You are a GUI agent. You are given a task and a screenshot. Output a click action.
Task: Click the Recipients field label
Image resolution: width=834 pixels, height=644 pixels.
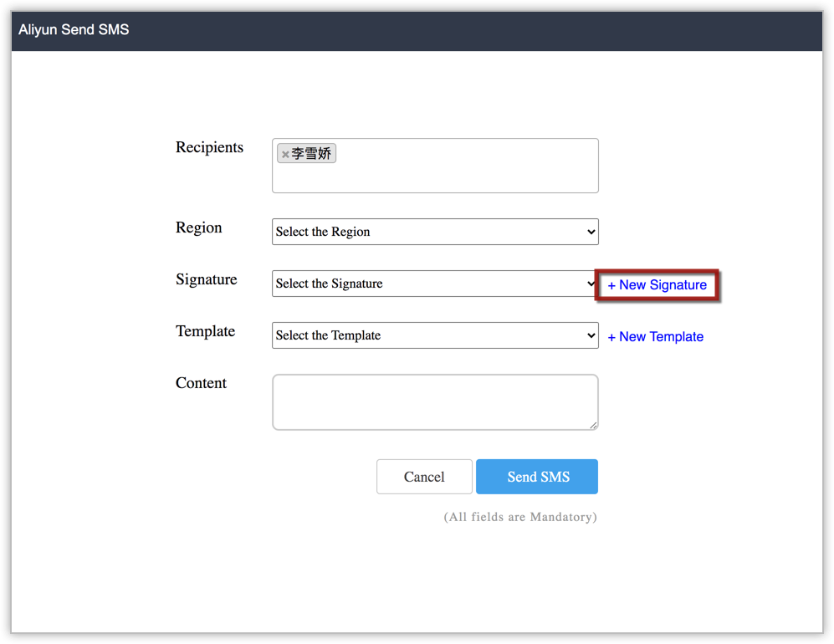coord(209,147)
